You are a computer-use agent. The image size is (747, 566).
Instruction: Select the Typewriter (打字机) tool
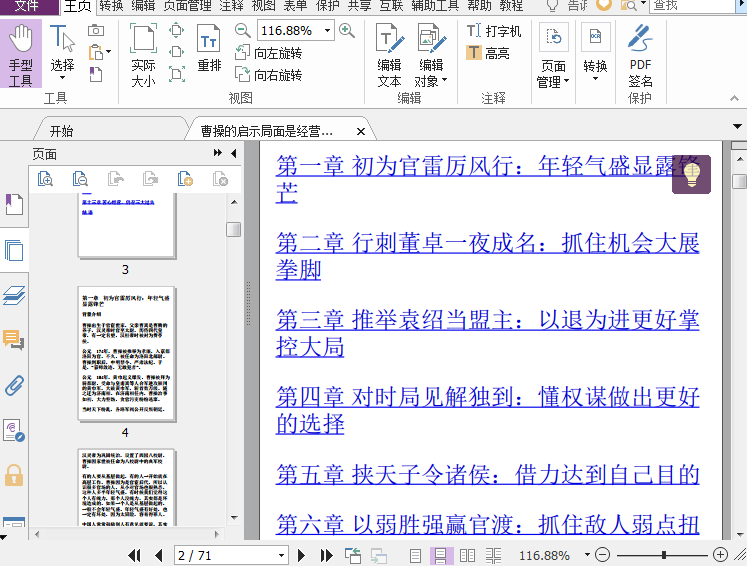[494, 31]
